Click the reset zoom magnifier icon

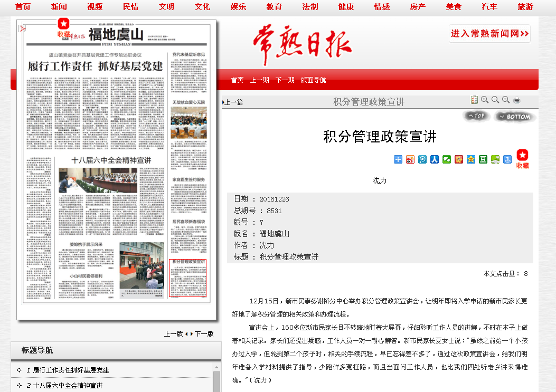pos(495,100)
